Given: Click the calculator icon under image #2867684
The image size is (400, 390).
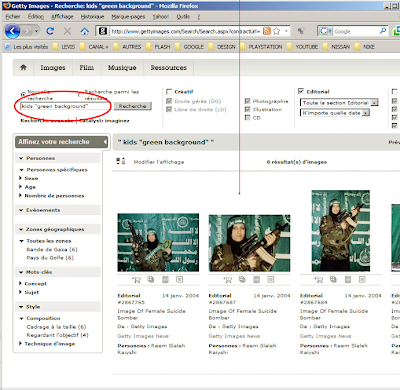Looking at the screenshot, I should [348, 279].
